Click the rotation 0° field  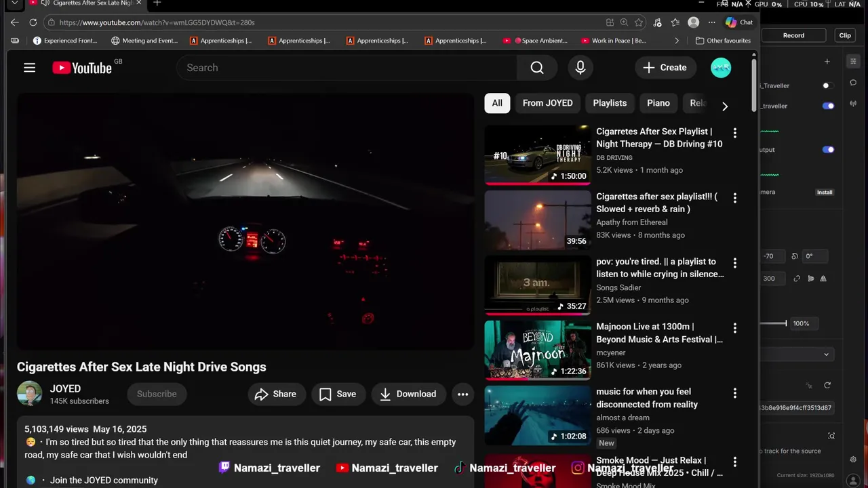pyautogui.click(x=814, y=256)
